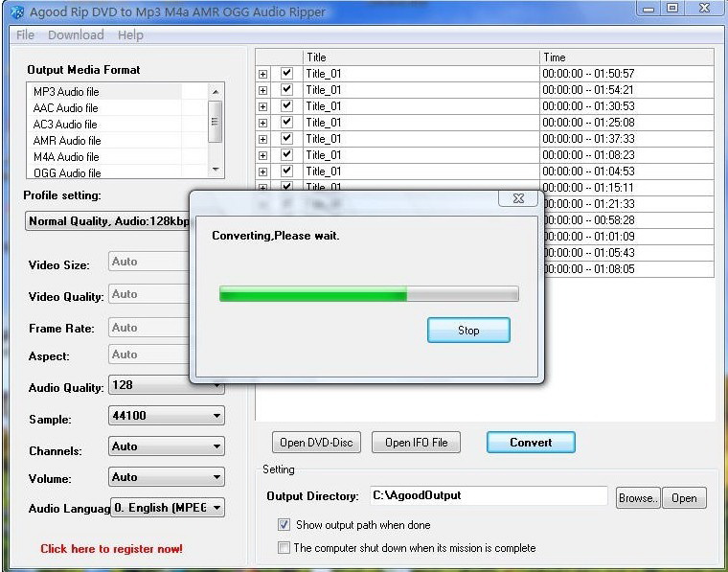Click format list scroll up arrow

point(215,92)
